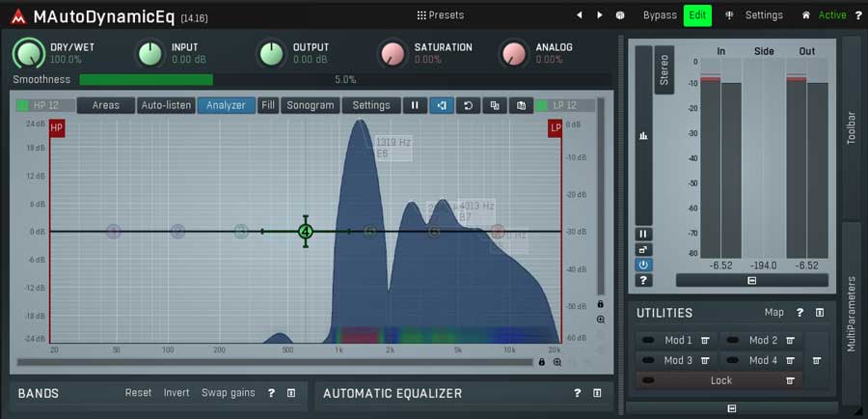Open the analyzer Settings button
The image size is (868, 419).
pos(371,105)
